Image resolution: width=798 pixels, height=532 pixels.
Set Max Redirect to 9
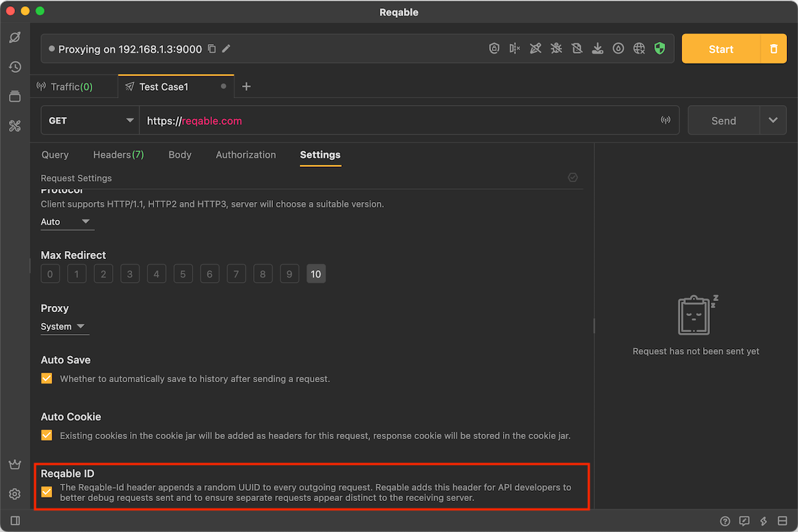click(289, 274)
